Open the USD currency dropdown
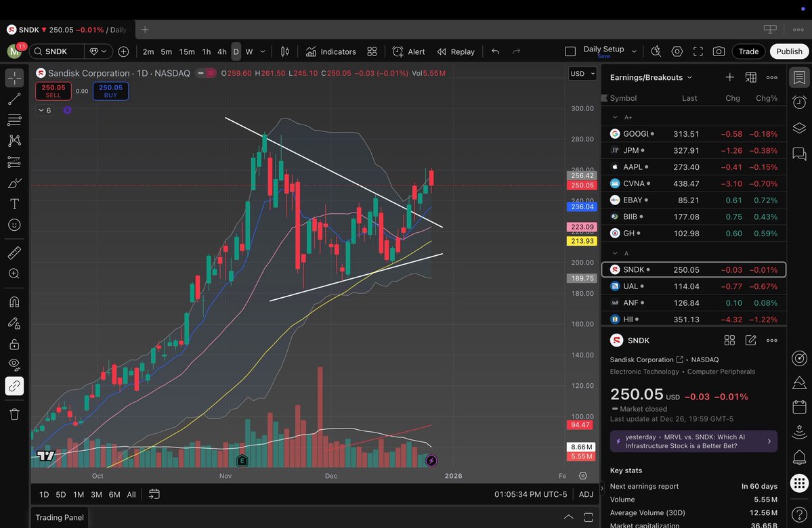Screen dimensions: 812x528 tap(582, 74)
